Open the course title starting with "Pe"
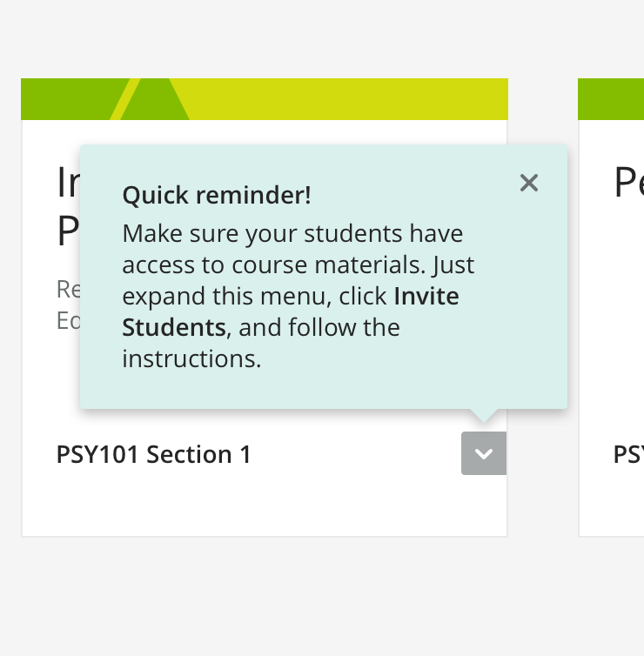The image size is (644, 656). coord(628,184)
